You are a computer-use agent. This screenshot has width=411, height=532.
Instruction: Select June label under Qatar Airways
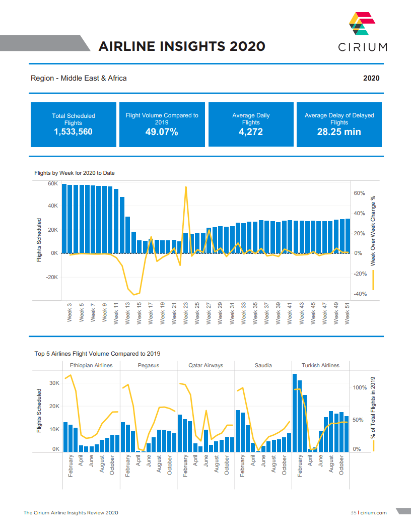[206, 461]
